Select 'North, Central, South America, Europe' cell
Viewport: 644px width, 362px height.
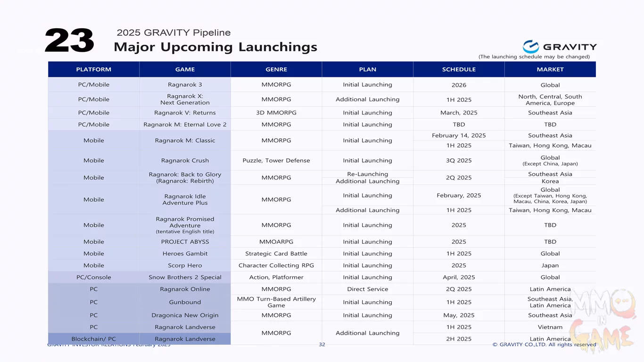550,99
